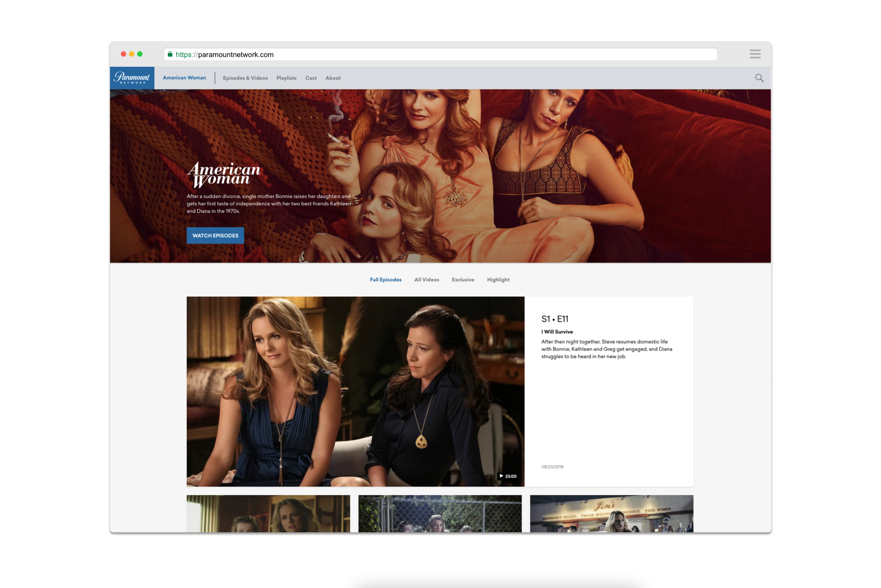Switch to the Highlight tab
881x588 pixels.
point(498,280)
